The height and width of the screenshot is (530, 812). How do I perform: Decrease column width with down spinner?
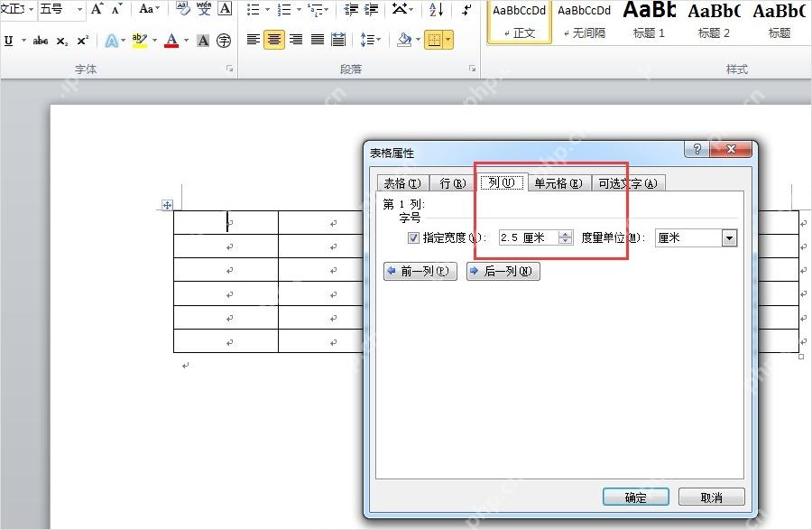click(566, 241)
